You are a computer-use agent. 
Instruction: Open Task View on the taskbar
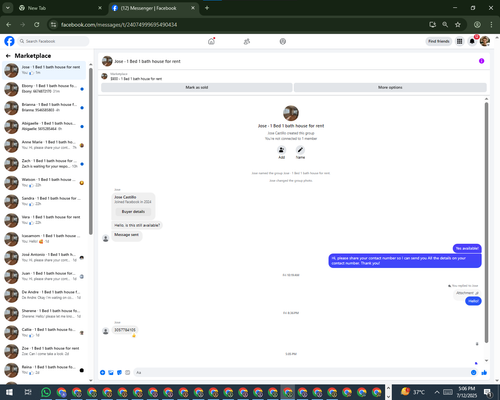pos(28,392)
